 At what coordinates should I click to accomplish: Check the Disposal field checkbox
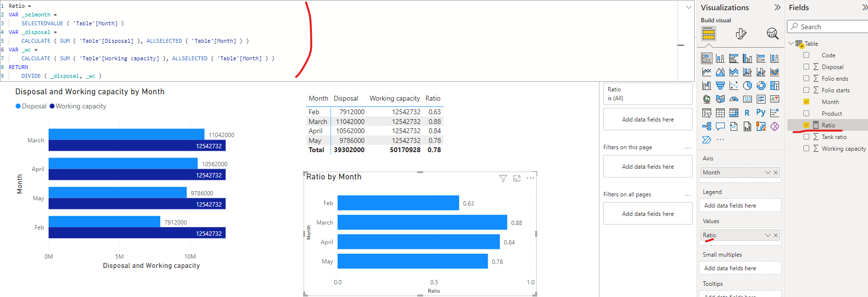806,67
